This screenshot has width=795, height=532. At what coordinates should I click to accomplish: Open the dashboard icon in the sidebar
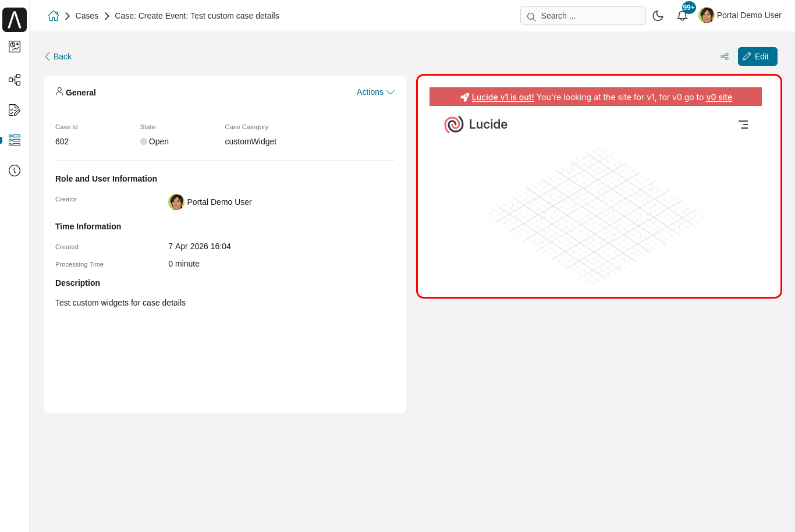pyautogui.click(x=15, y=47)
